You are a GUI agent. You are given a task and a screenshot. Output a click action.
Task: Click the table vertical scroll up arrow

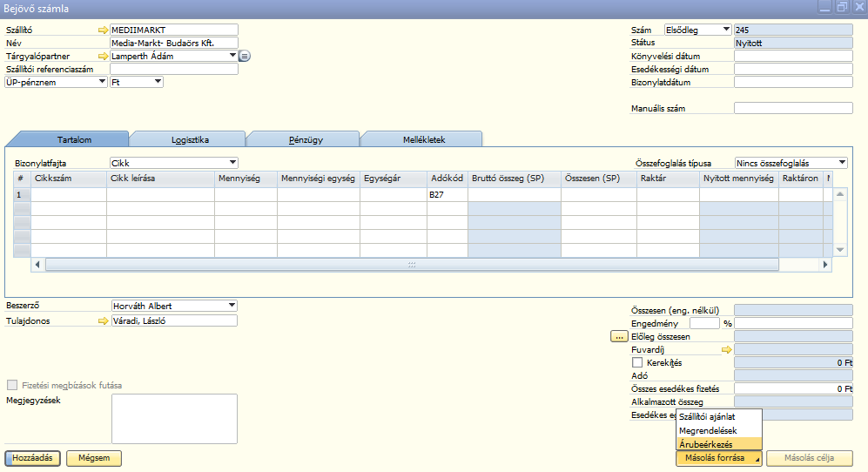pos(840,194)
